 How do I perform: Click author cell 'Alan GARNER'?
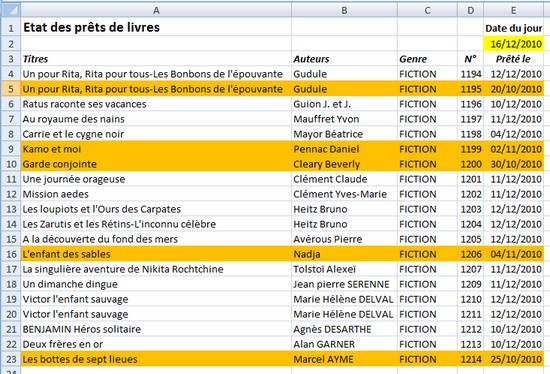coord(344,344)
